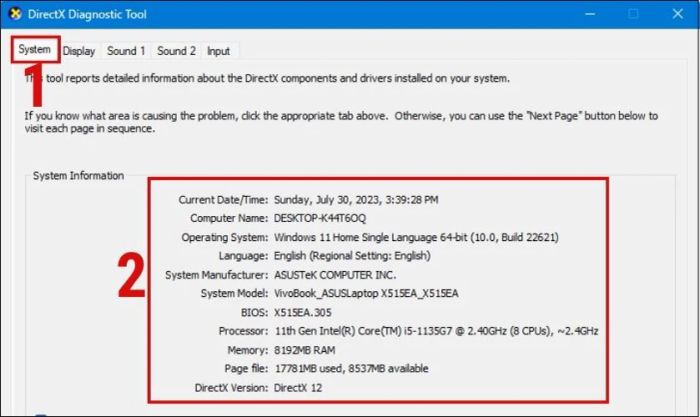Select computer name DESKTOP-K44T6OQ
The width and height of the screenshot is (700, 417).
320,218
